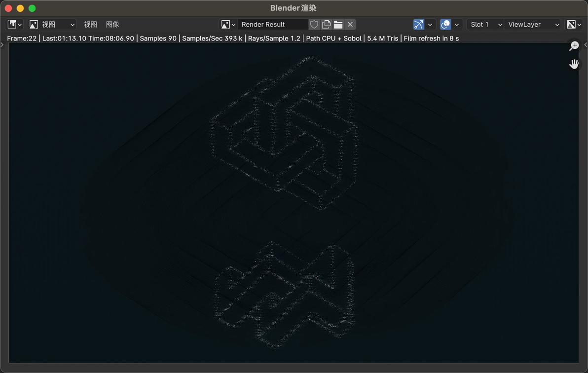Screen dimensions: 588x373
Task: Expand the overlay options arrow
Action: pyautogui.click(x=457, y=24)
